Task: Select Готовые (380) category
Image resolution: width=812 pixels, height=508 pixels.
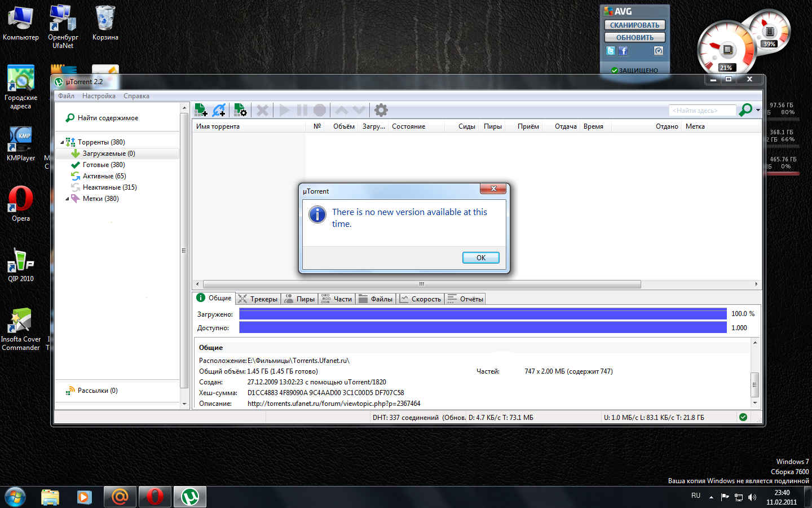Action: point(98,165)
